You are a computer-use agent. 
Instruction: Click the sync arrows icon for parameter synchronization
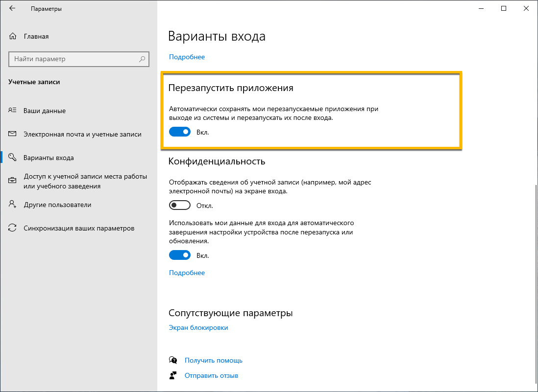coord(12,228)
